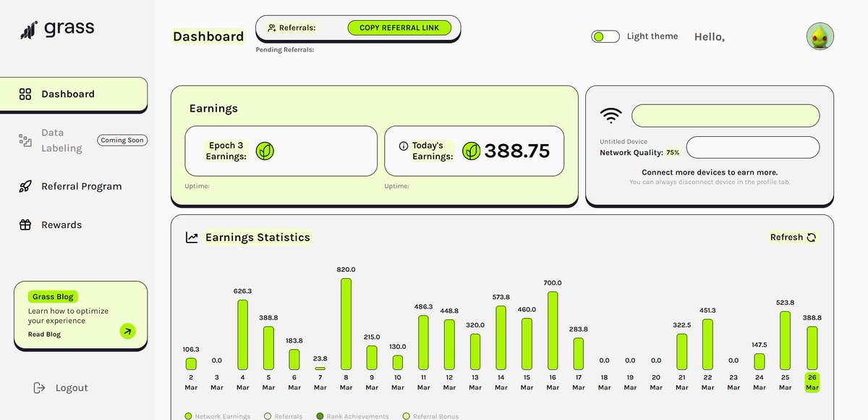Click the Earnings Statistics heading

[x=258, y=238]
